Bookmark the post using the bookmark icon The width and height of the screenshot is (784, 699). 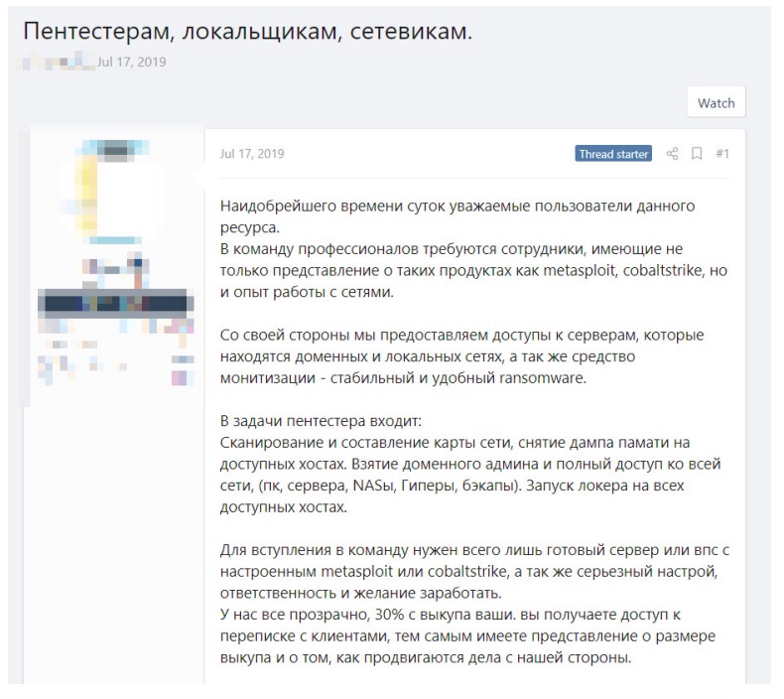697,154
